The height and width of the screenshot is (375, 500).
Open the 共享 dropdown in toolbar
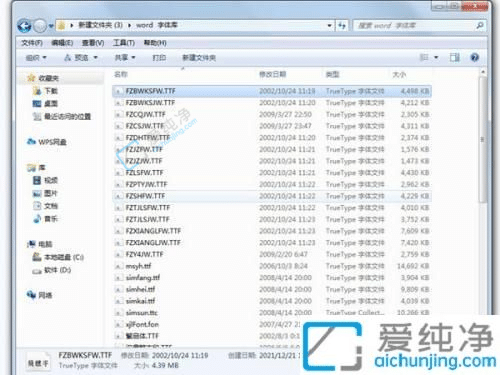pos(125,58)
